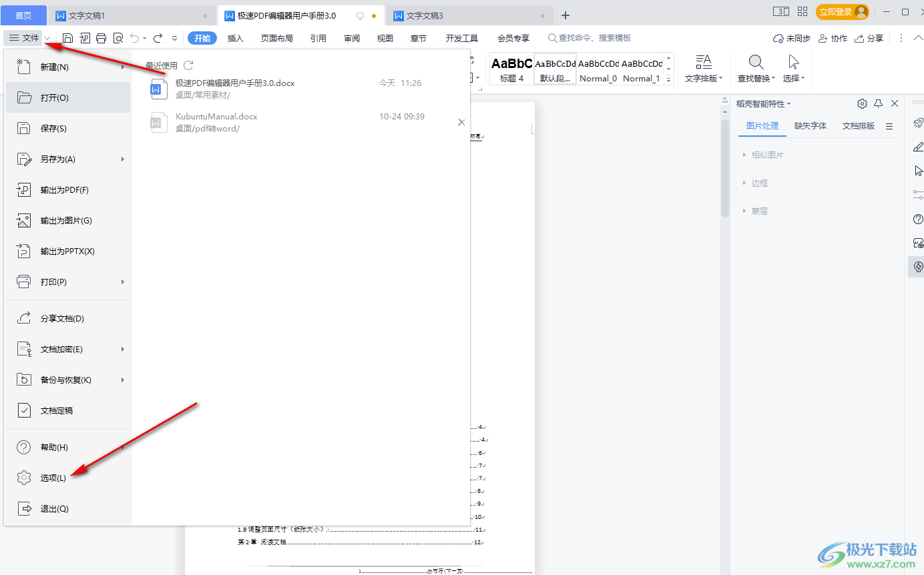
Task: Expand the 蒙层 section
Action: 744,211
